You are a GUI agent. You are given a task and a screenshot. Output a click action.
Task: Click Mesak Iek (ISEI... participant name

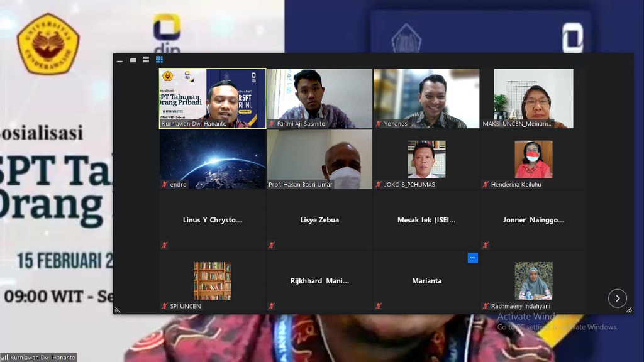point(426,220)
